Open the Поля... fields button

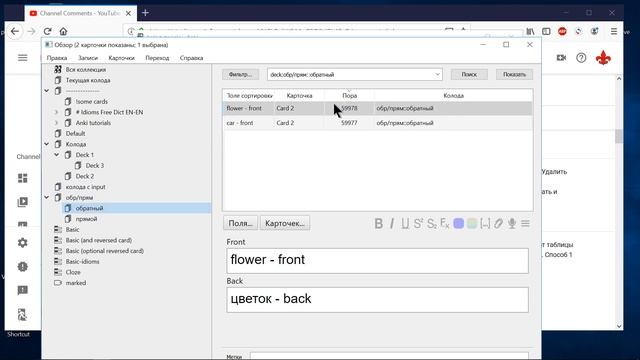point(240,223)
